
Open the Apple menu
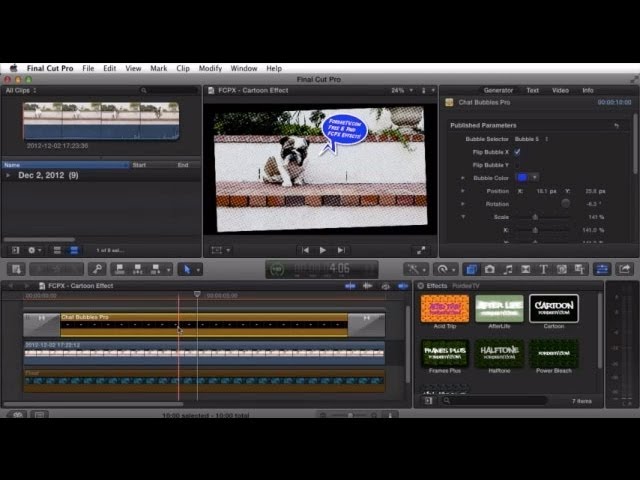(x=13, y=68)
